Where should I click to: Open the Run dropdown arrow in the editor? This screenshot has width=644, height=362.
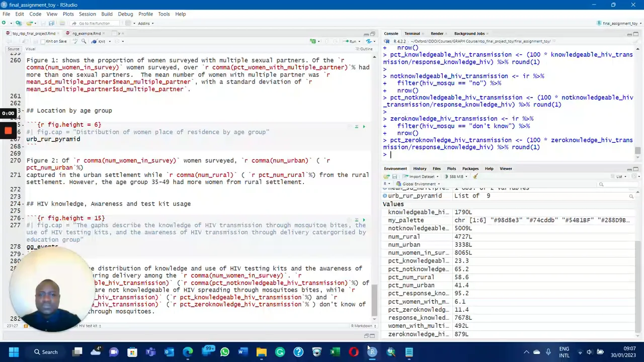pos(359,41)
